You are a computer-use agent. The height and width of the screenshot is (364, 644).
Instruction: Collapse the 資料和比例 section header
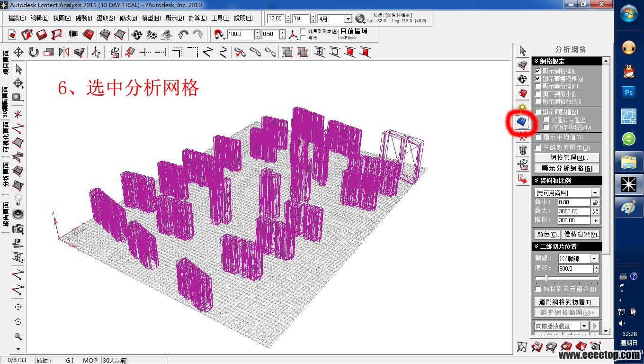click(567, 181)
